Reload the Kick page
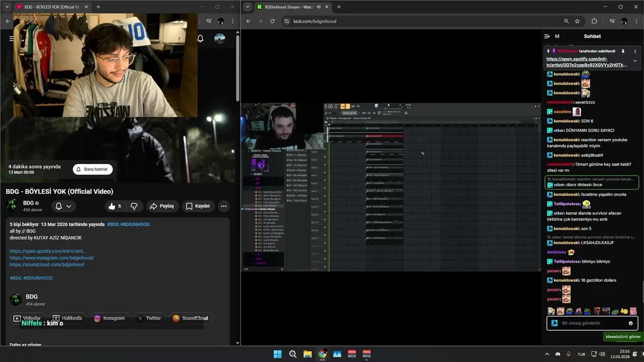The height and width of the screenshot is (362, 644). pos(272,21)
